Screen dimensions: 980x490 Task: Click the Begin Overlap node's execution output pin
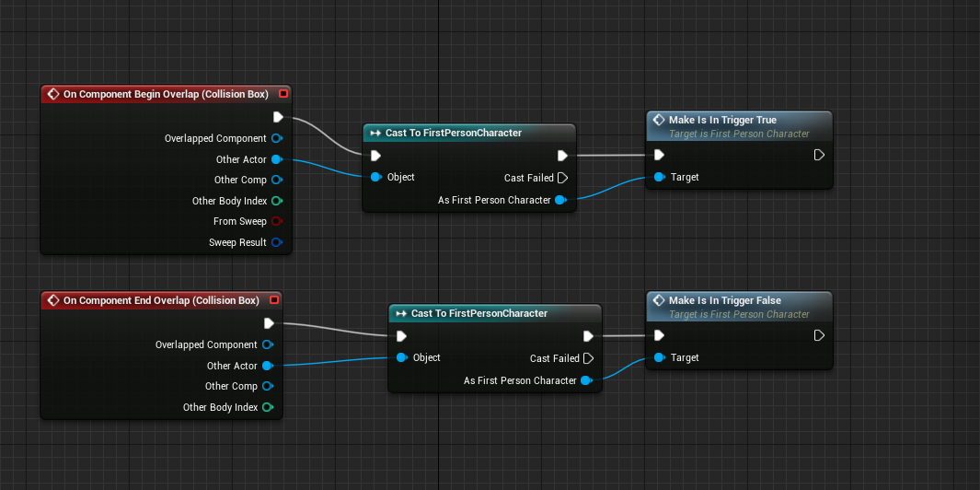pos(278,117)
